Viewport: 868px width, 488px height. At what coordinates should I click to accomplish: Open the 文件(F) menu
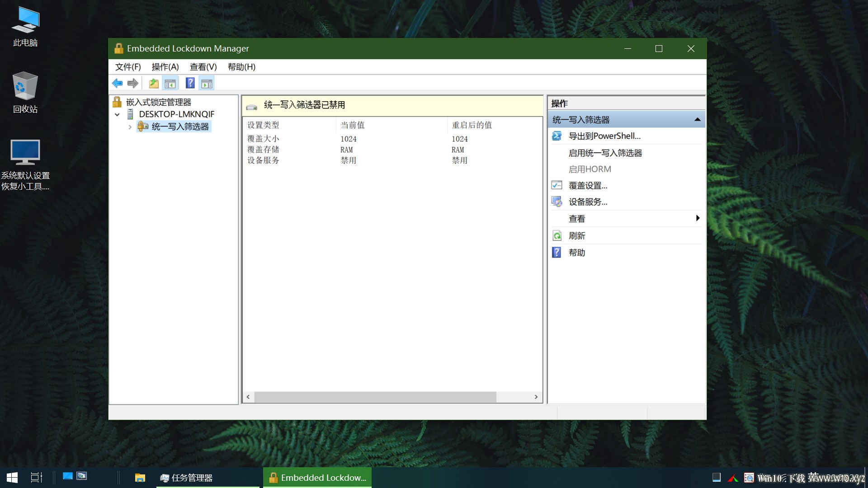(x=128, y=67)
